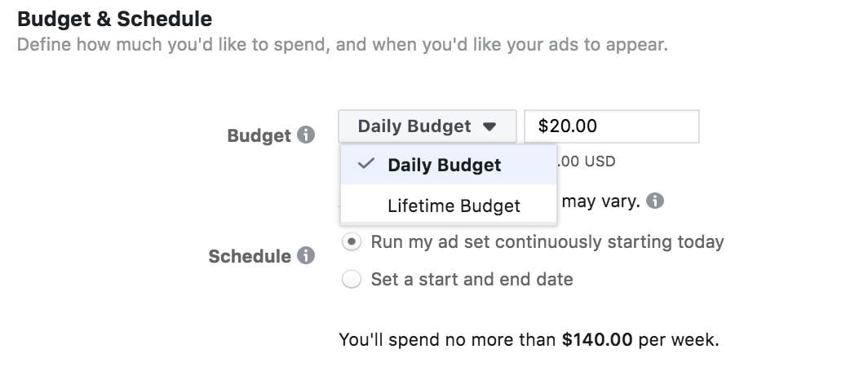868x367 pixels.
Task: Click the caret arrow on the budget dropdown
Action: [489, 127]
